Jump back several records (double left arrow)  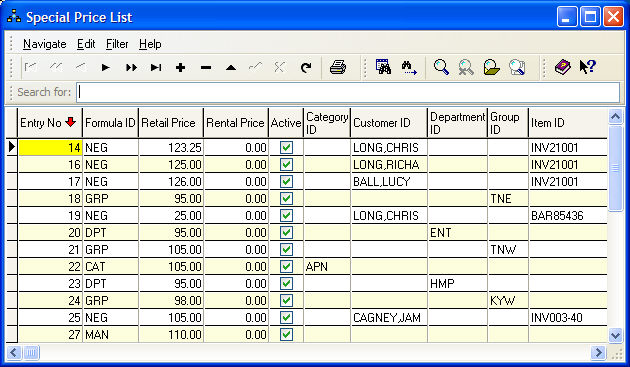point(56,67)
